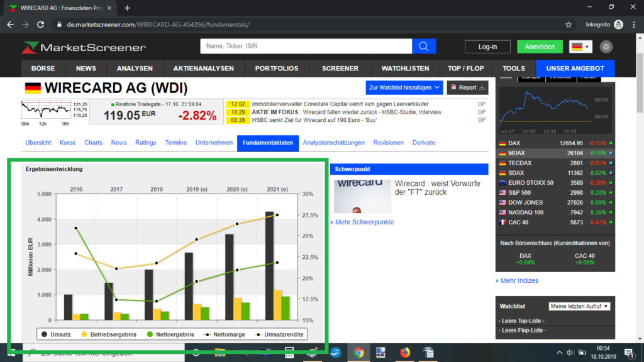Focus the Name, Ticker, ISIN search field
644x362 pixels.
[306, 47]
